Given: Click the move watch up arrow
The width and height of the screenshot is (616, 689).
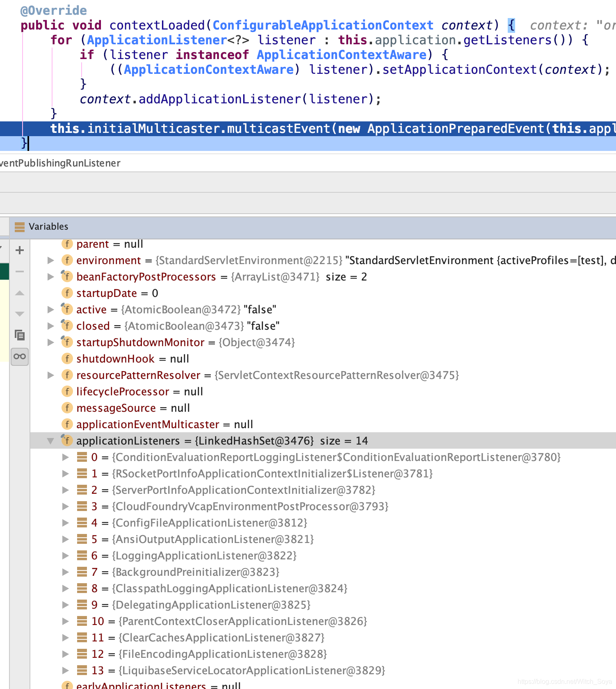Looking at the screenshot, I should coord(19,293).
